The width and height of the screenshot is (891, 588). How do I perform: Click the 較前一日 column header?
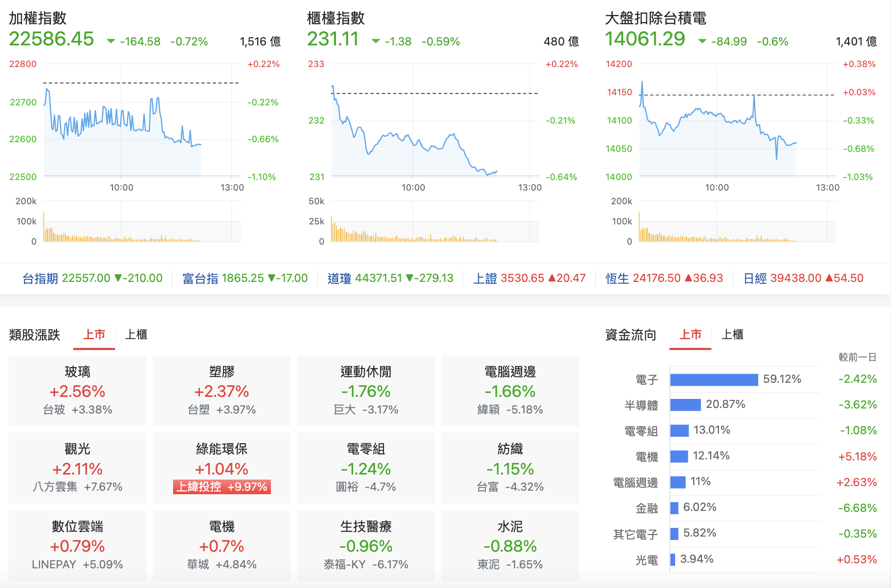click(857, 357)
